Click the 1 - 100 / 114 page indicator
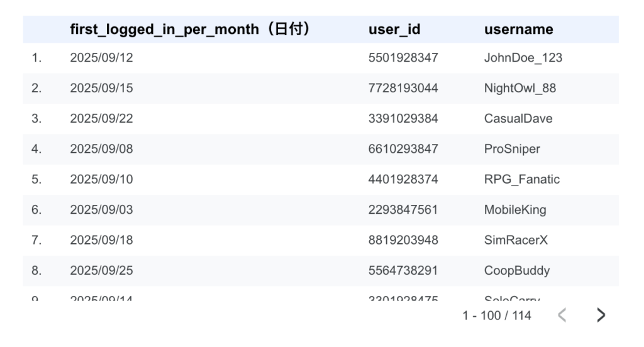The width and height of the screenshot is (644, 347). 497,316
